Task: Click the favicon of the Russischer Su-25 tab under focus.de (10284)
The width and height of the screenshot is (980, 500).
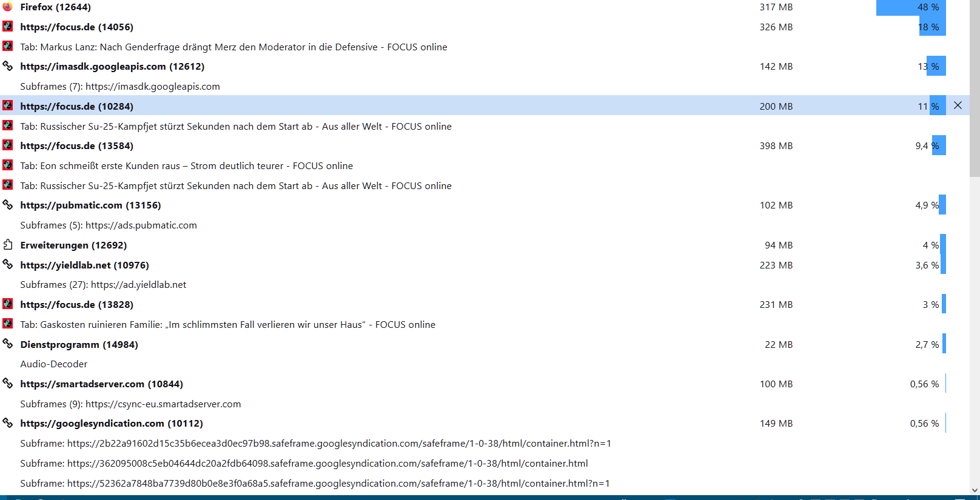Action: click(7, 125)
